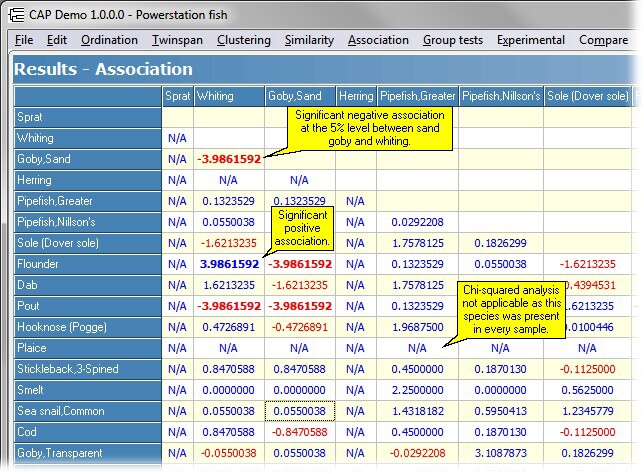Select the Pipefish,Nillson's column header
This screenshot has height=474, width=644.
(501, 96)
